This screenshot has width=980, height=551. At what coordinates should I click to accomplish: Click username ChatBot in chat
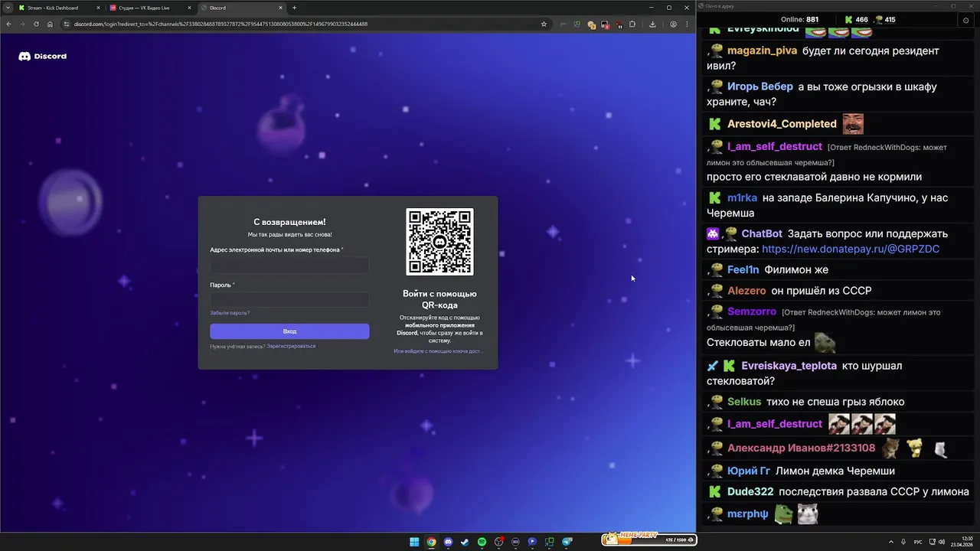[x=762, y=233]
